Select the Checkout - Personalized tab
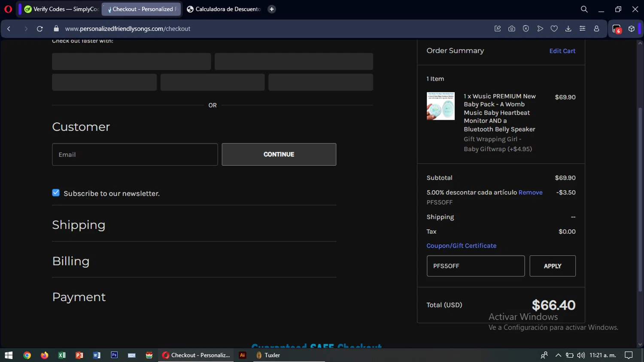 tap(141, 9)
